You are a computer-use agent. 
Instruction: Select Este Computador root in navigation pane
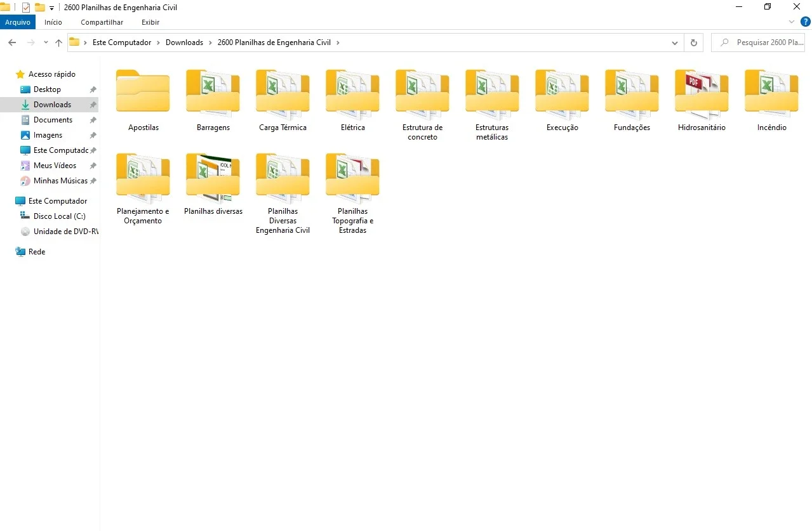pyautogui.click(x=58, y=201)
